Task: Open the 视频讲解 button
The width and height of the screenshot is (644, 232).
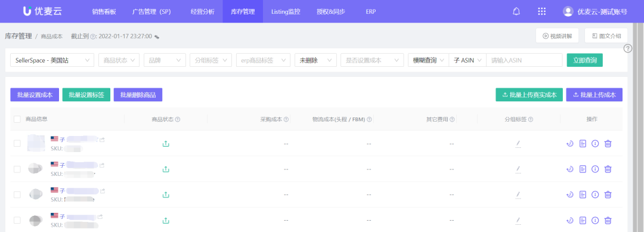Action: coord(558,36)
